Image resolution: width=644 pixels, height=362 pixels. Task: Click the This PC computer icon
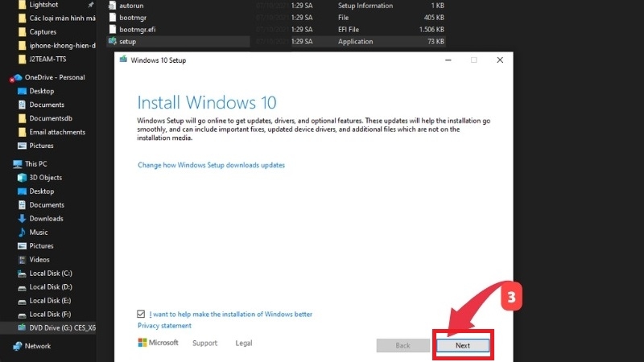(x=18, y=163)
